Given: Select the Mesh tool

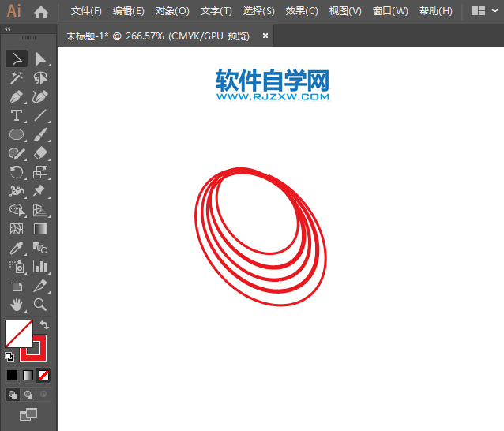Looking at the screenshot, I should [x=17, y=229].
